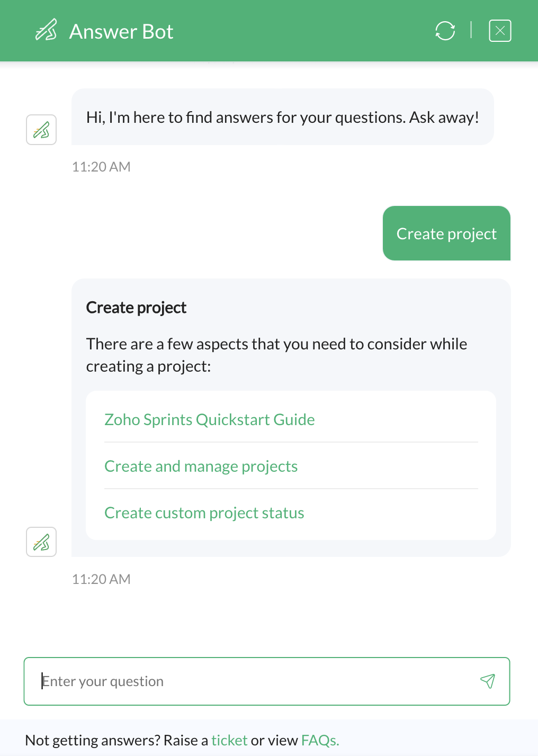Image resolution: width=538 pixels, height=756 pixels.
Task: Open Zoho Sprints Quickstart Guide link
Action: click(210, 420)
